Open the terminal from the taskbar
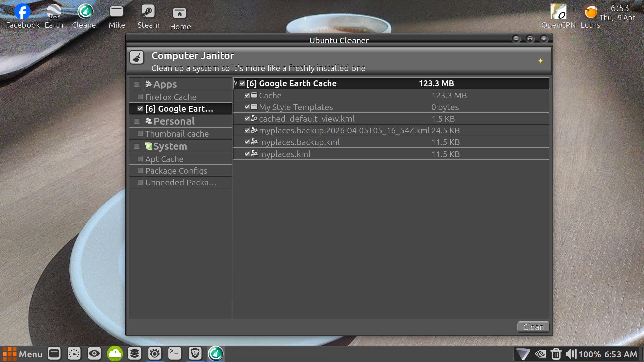The image size is (644, 362). pos(175,354)
